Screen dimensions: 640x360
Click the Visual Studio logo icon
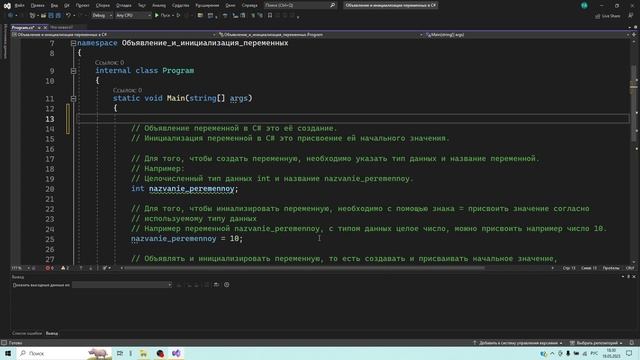coord(7,6)
